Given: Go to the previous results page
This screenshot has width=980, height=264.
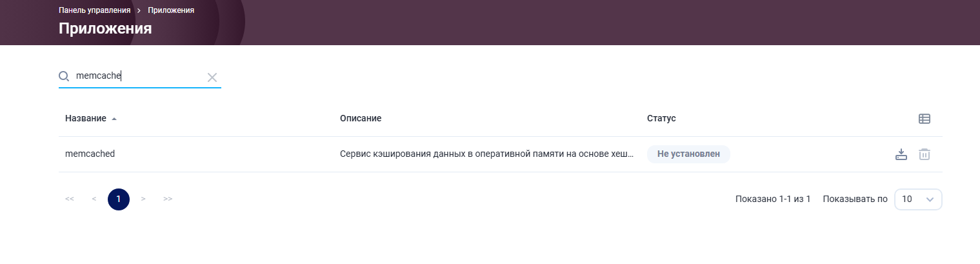Looking at the screenshot, I should (94, 199).
